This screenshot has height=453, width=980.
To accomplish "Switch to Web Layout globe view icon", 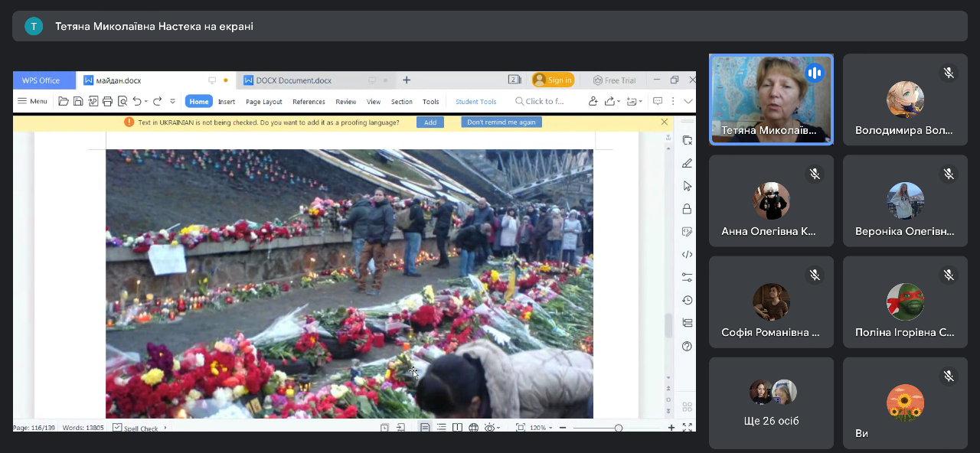I will click(473, 428).
